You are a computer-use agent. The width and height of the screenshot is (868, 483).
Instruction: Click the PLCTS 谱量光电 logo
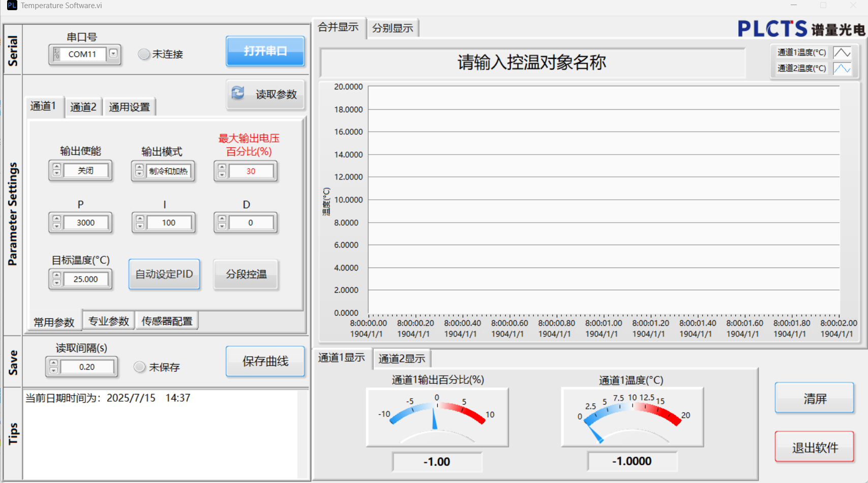[801, 29]
